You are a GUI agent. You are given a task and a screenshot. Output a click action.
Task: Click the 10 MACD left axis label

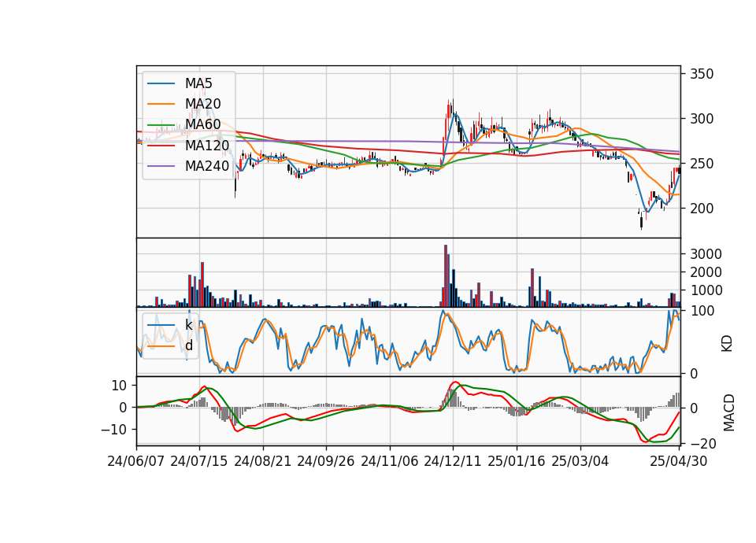tap(119, 386)
